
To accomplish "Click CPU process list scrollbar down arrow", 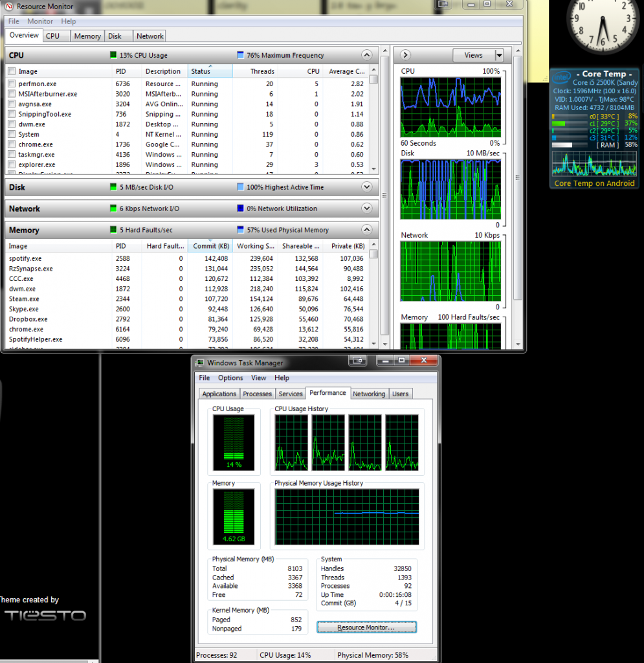I will [x=373, y=169].
